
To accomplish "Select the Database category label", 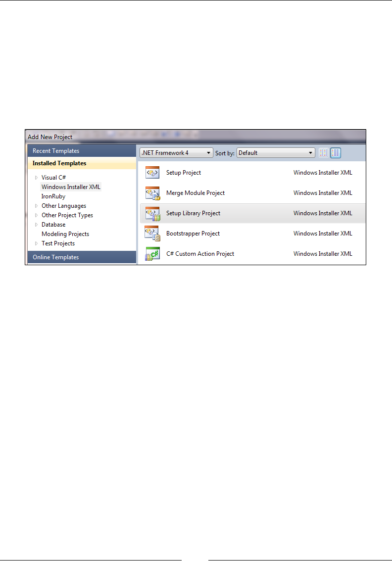I will 53,225.
